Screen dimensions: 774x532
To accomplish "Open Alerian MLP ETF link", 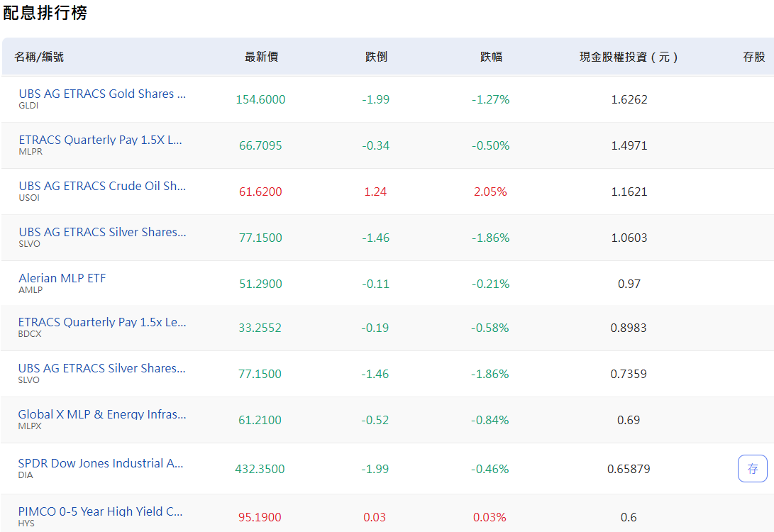I will pos(62,278).
